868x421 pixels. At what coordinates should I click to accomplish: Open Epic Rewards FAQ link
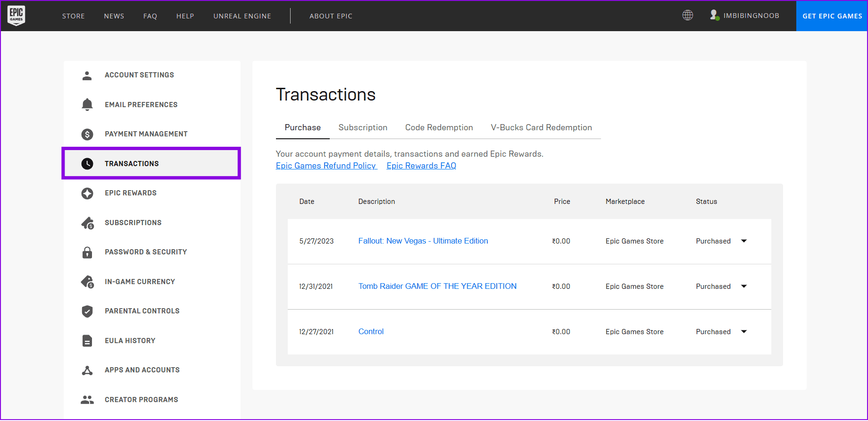(x=421, y=166)
